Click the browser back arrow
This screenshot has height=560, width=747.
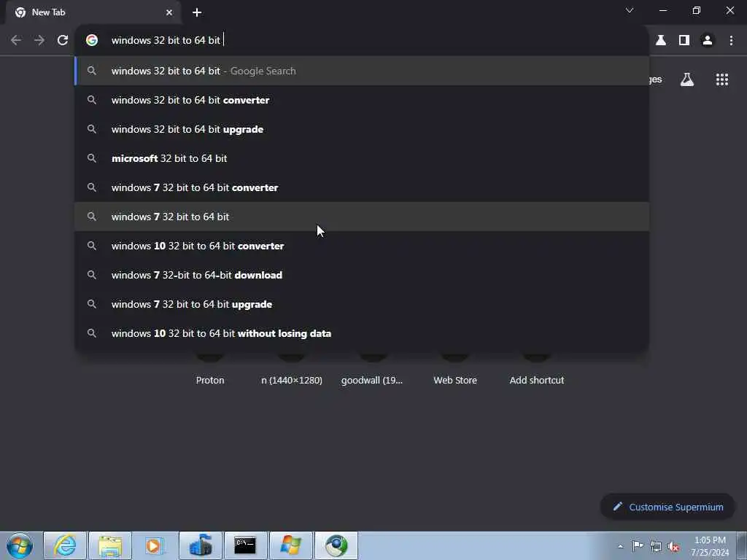[x=16, y=41]
